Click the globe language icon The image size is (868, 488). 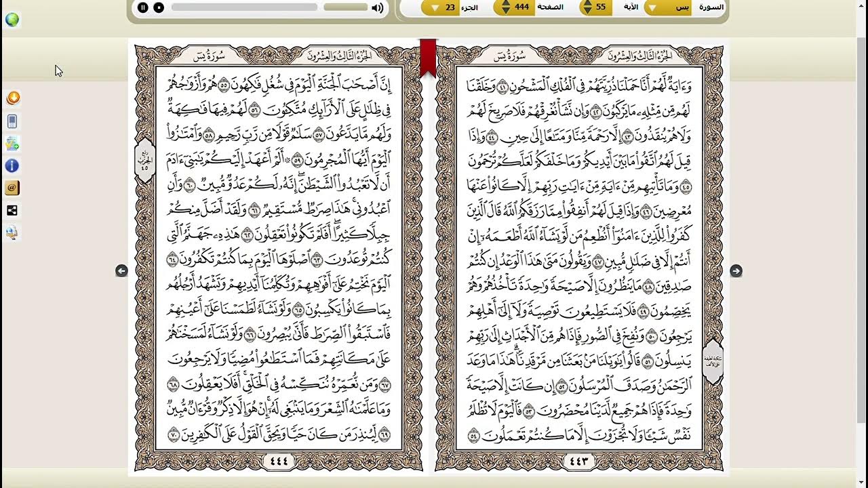[12, 20]
